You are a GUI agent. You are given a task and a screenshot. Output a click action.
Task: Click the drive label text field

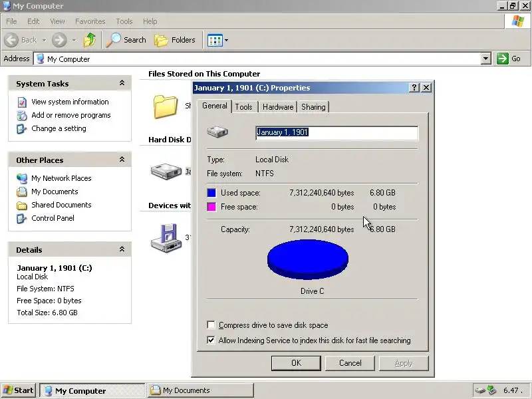(336, 132)
